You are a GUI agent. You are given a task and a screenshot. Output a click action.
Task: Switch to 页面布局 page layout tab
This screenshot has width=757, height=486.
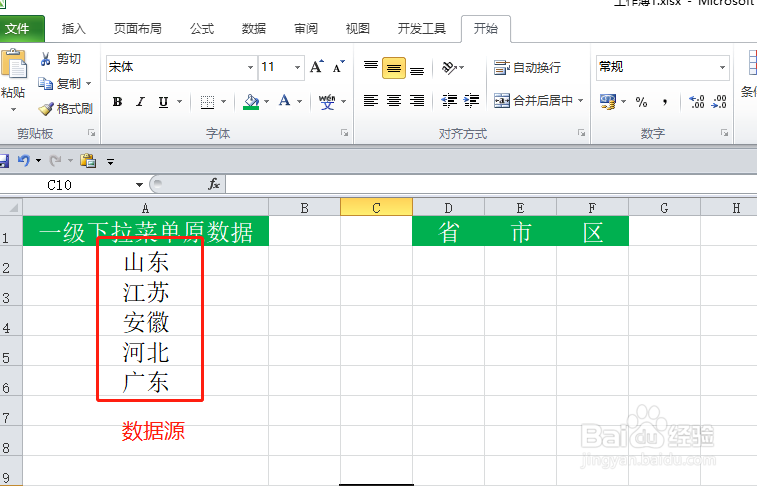[x=138, y=29]
